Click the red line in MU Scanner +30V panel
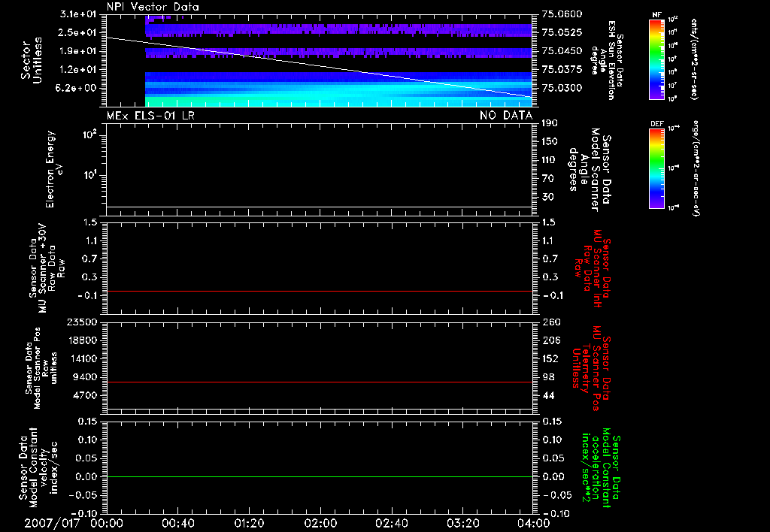 319,291
